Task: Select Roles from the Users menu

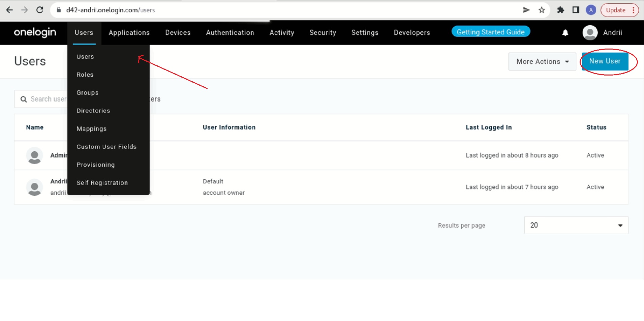Action: tap(85, 75)
